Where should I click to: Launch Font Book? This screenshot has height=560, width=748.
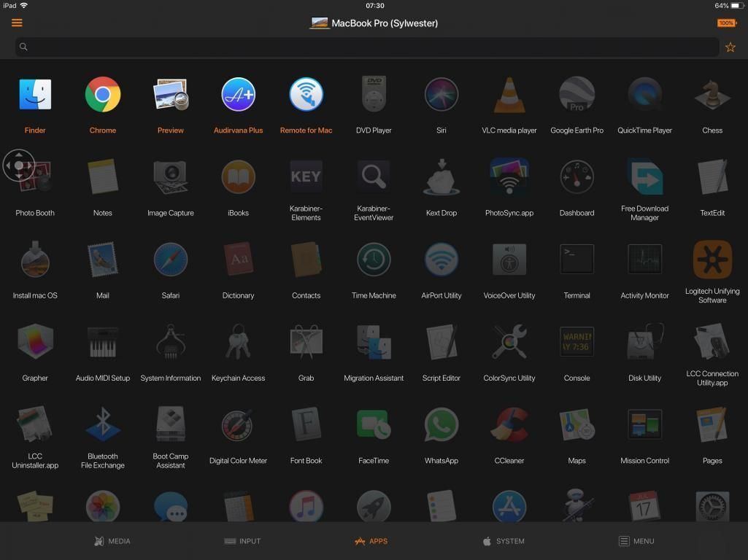306,424
